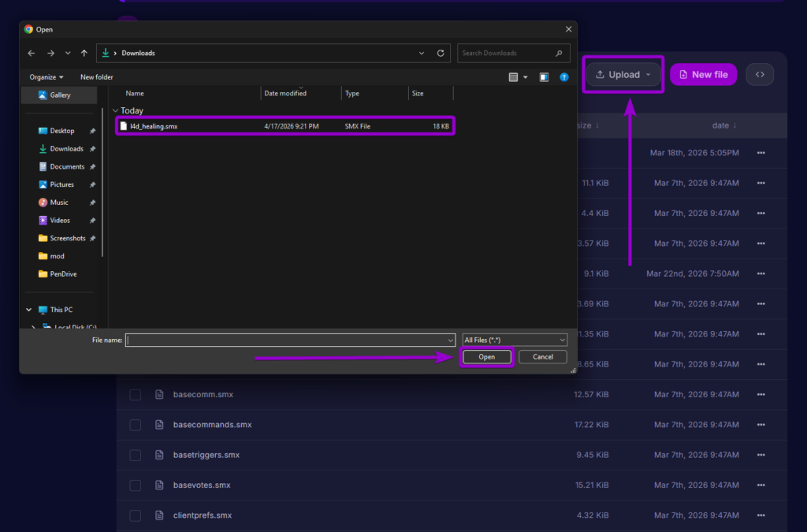Screen dimensions: 807x532
Task: Open the All Files file type dropdown
Action: [514, 339]
